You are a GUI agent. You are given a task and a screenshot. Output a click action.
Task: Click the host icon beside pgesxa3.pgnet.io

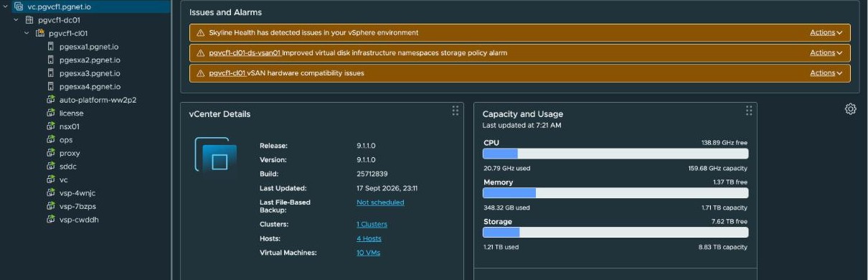pyautogui.click(x=51, y=73)
